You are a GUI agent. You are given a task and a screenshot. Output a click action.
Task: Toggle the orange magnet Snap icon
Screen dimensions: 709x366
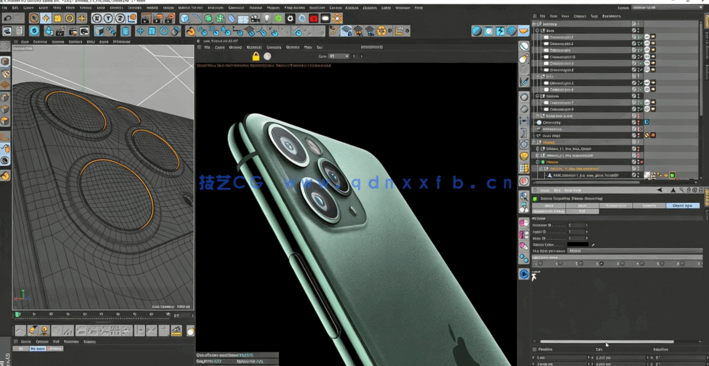[x=190, y=31]
